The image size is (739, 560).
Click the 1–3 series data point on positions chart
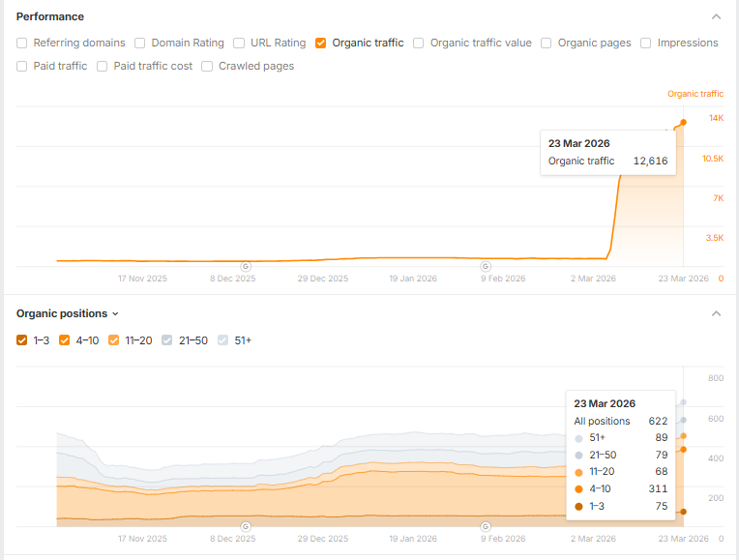coord(684,512)
